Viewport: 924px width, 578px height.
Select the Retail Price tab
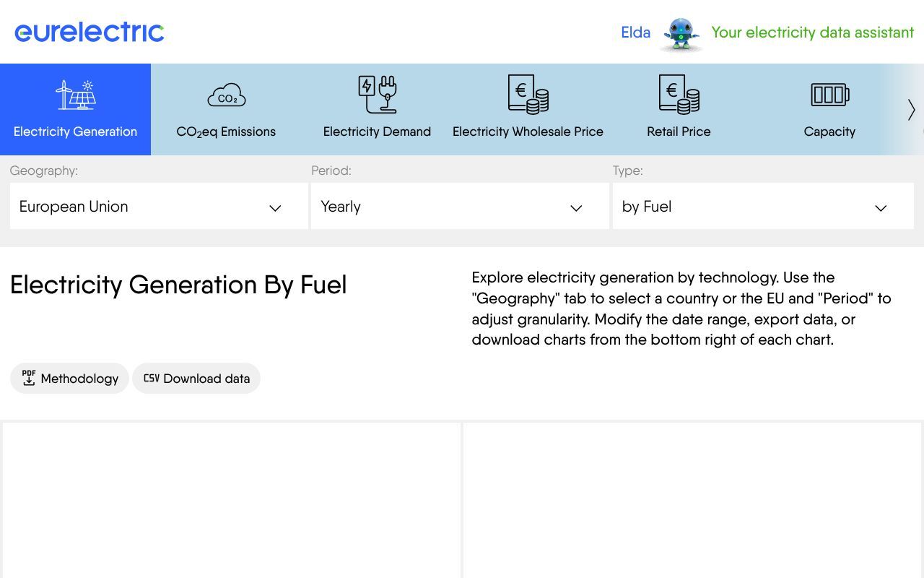point(679,110)
